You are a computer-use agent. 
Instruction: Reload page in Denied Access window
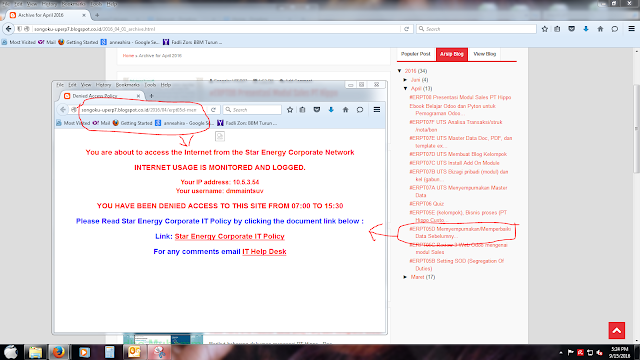[213, 109]
